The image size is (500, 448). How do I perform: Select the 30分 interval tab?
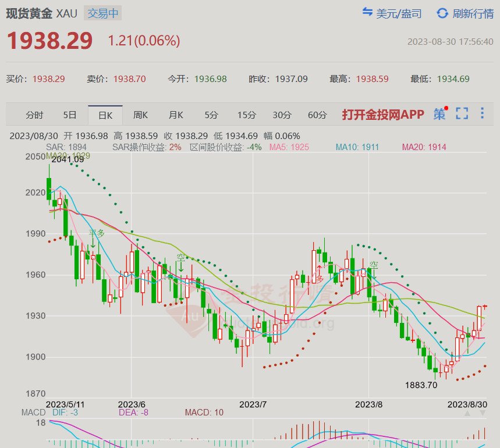click(x=282, y=115)
